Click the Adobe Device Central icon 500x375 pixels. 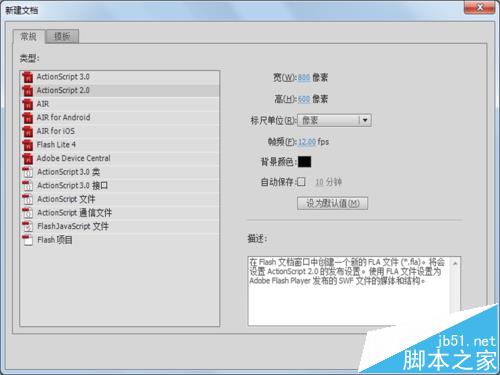tap(28, 159)
